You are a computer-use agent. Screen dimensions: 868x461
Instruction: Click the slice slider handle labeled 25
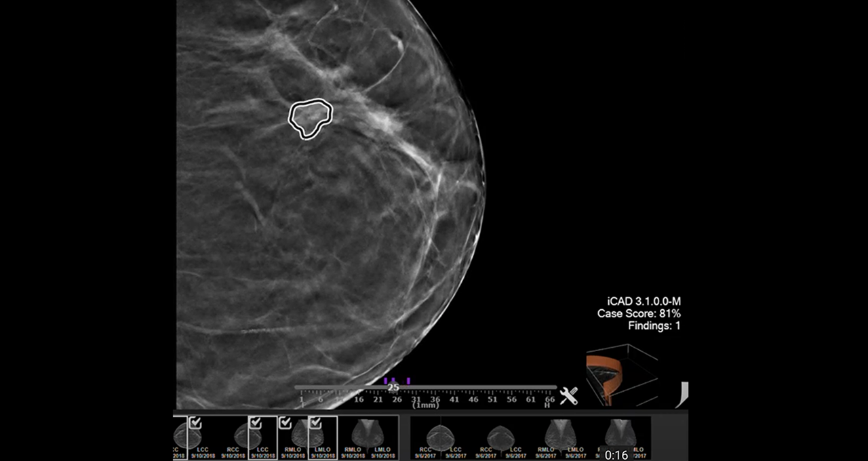tap(393, 387)
